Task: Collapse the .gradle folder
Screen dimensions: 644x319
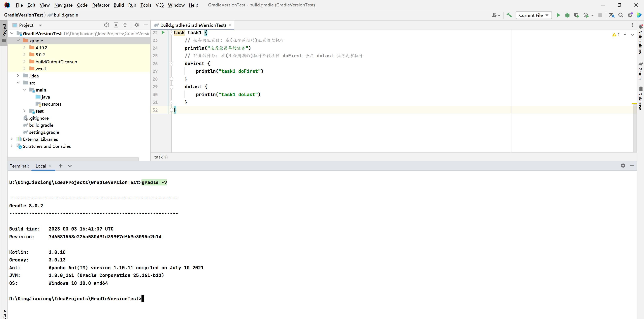Action: [x=18, y=40]
